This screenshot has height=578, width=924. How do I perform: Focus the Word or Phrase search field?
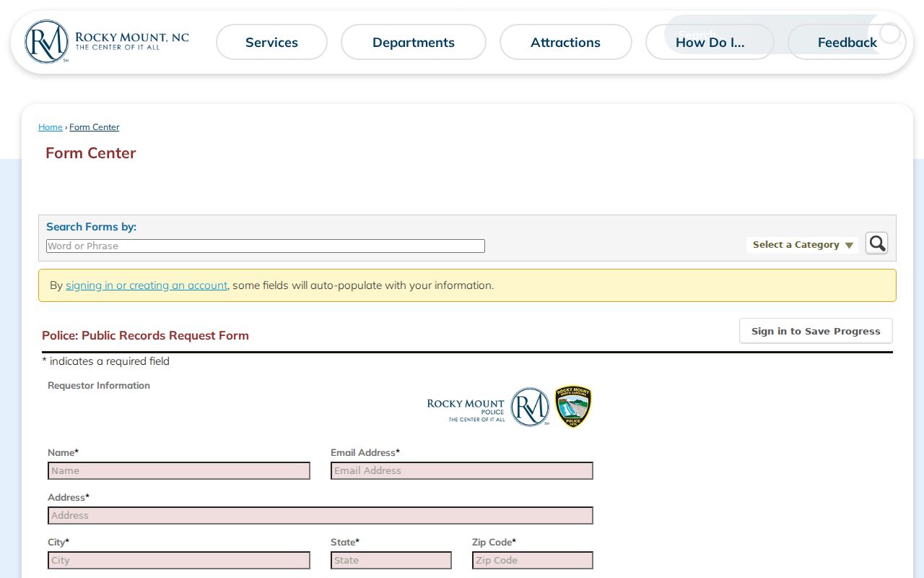coord(266,246)
